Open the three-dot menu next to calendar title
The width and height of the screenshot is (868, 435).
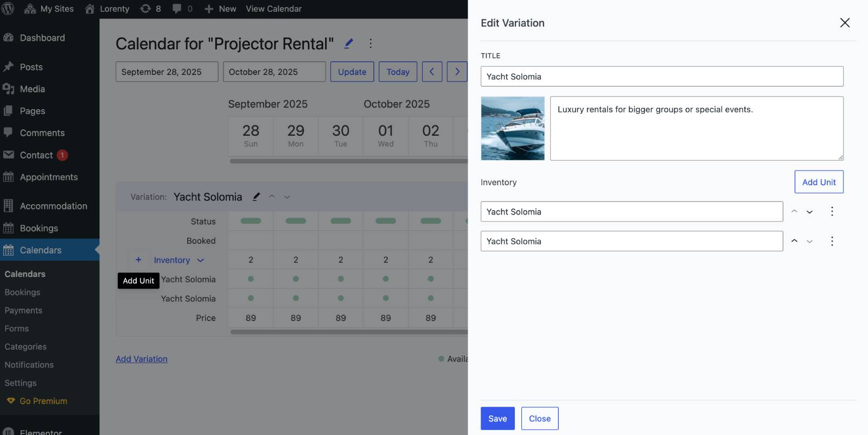371,43
